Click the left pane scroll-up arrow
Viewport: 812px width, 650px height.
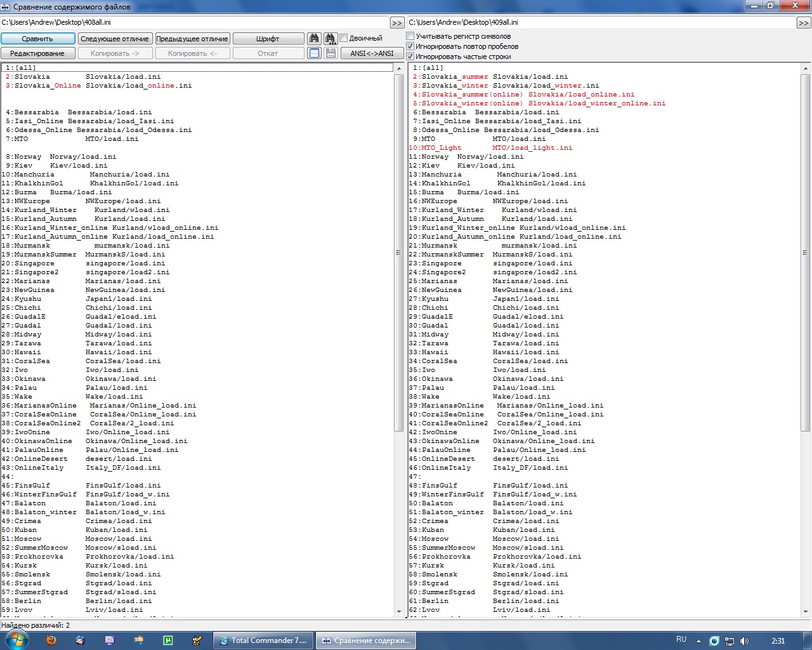click(398, 67)
